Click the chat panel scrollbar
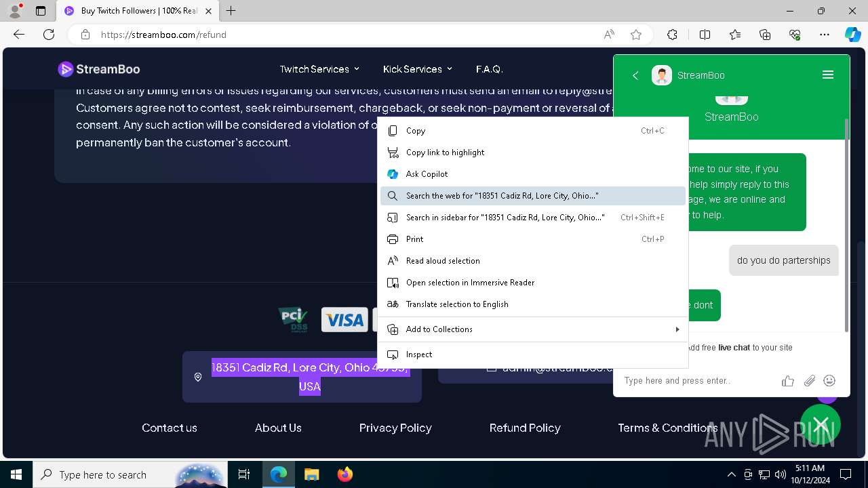The image size is (868, 488). [x=846, y=224]
